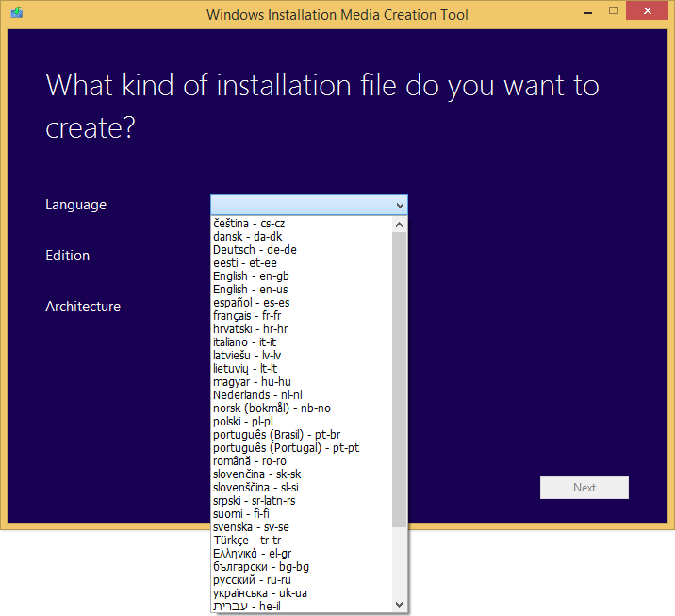Click scroll down arrow in language list

click(400, 605)
